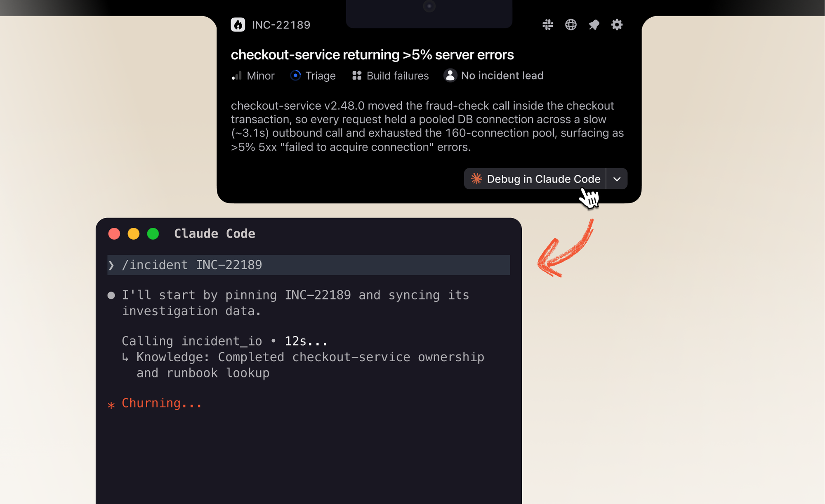Click the Churning... status text

162,403
